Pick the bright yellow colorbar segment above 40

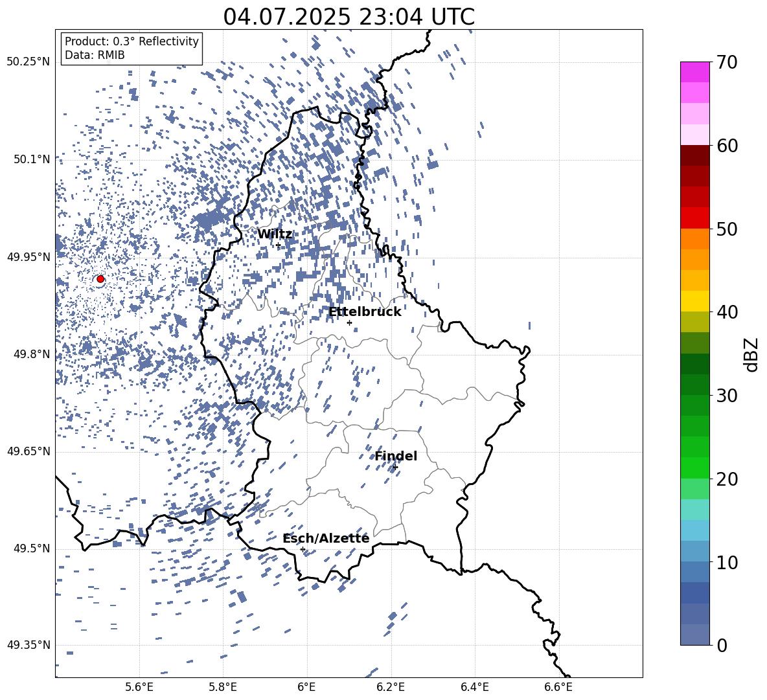(695, 302)
